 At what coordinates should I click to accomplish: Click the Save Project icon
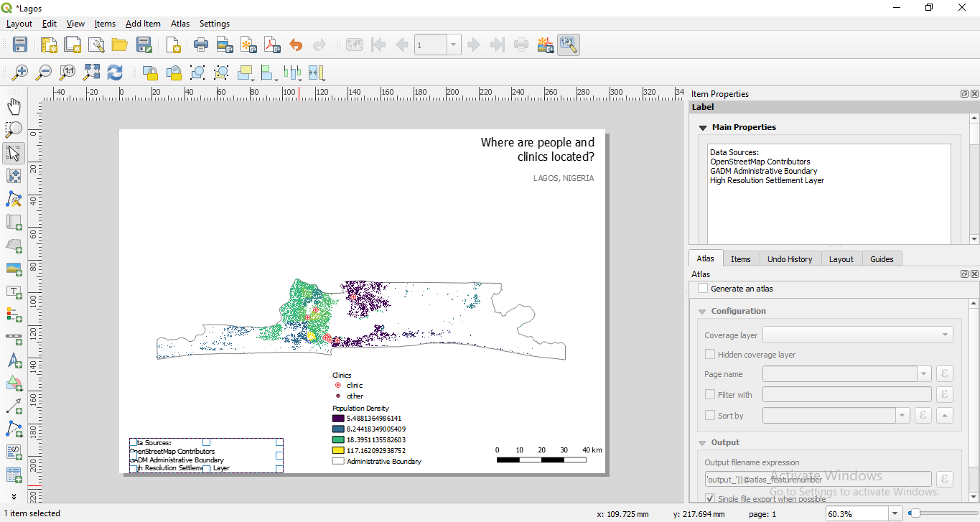click(x=20, y=45)
